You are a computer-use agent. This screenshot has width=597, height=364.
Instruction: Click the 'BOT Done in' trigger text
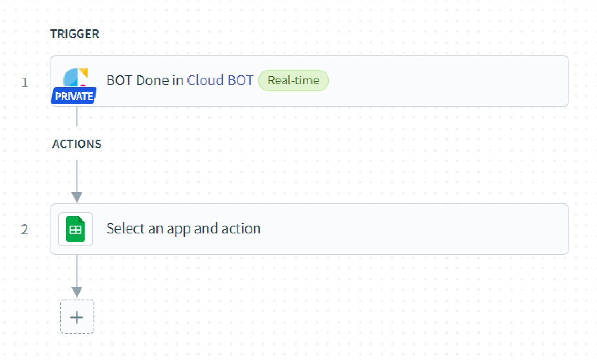(x=145, y=80)
